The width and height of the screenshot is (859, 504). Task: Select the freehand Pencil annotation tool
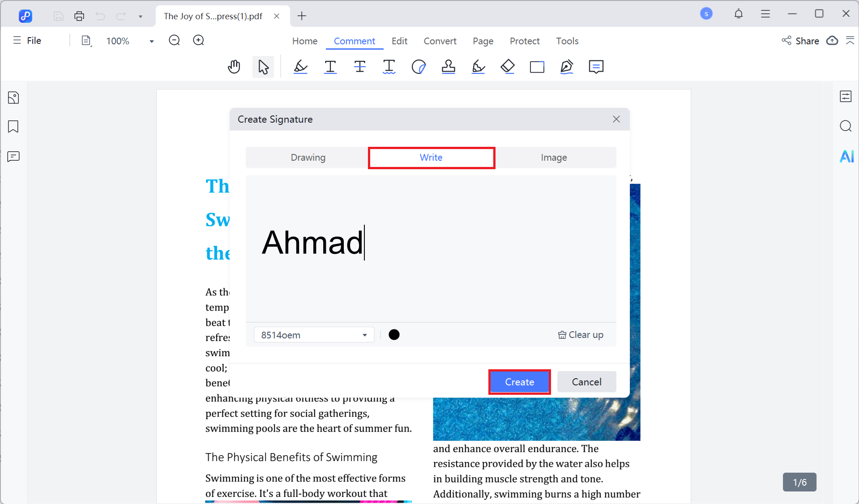(478, 67)
